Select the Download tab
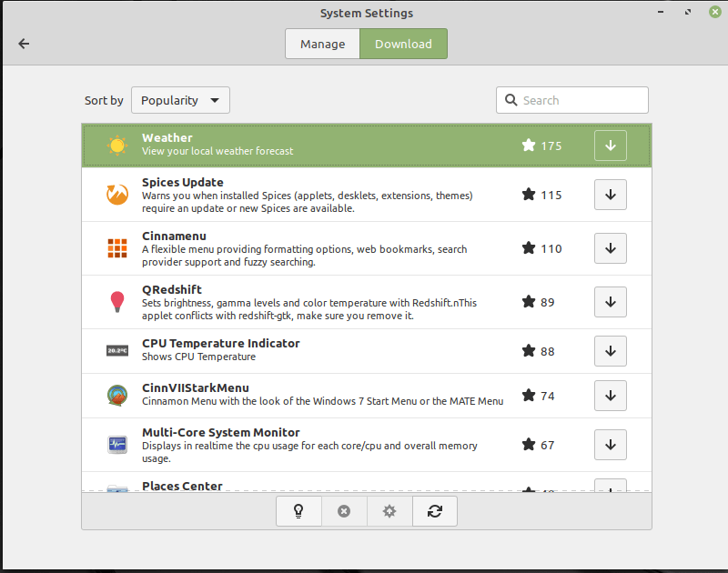 (x=403, y=43)
